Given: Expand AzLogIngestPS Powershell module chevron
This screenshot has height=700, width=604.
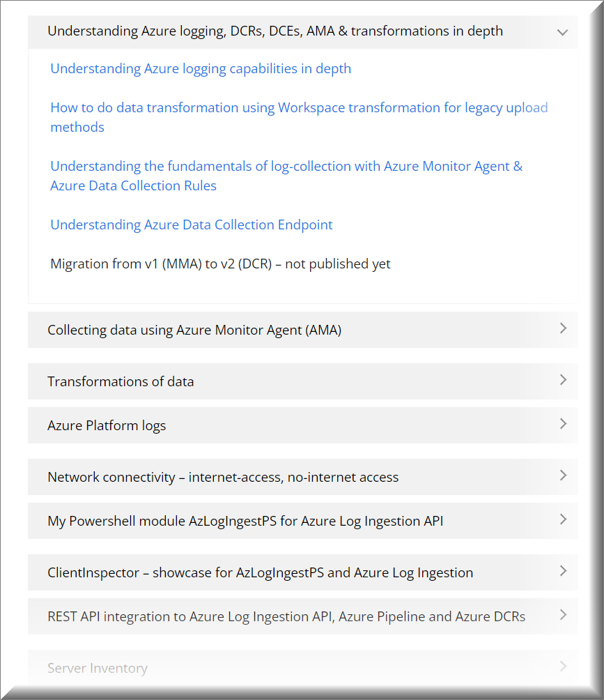Looking at the screenshot, I should point(563,519).
